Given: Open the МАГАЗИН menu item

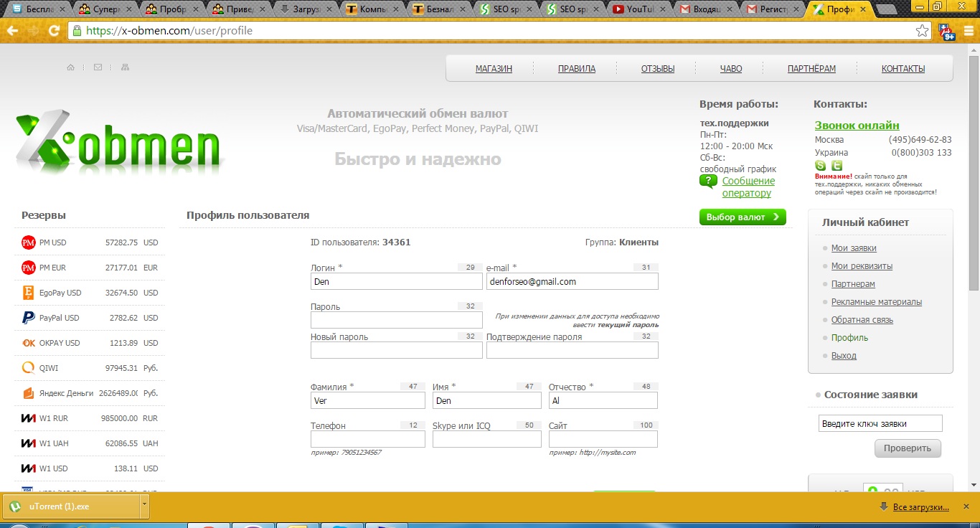Looking at the screenshot, I should (x=494, y=69).
